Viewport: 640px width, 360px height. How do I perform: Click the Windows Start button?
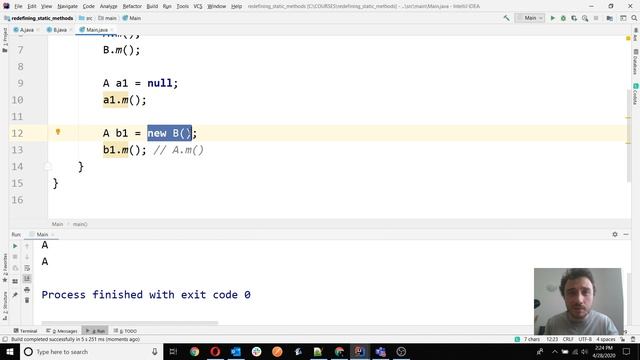click(10, 352)
